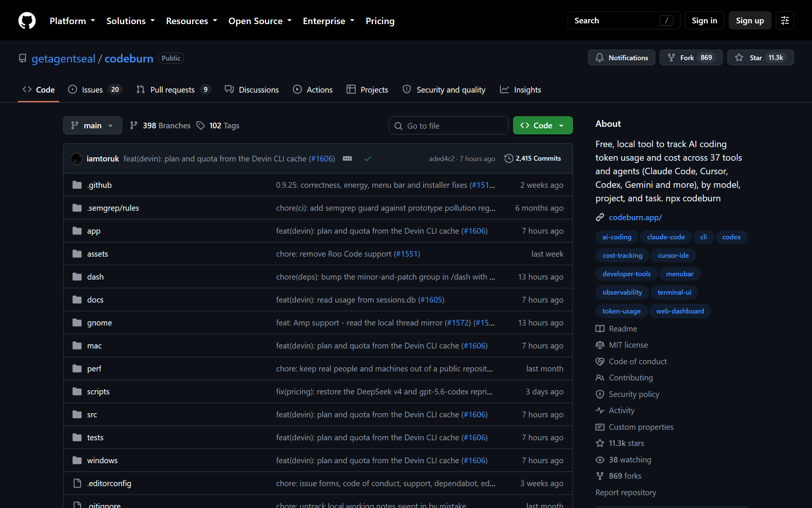This screenshot has width=812, height=508.
Task: Open the Pull requests tab
Action: [x=173, y=90]
